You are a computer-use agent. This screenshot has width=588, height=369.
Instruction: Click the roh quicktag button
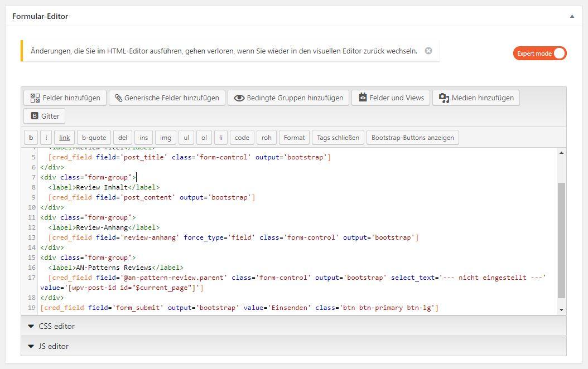pos(267,138)
